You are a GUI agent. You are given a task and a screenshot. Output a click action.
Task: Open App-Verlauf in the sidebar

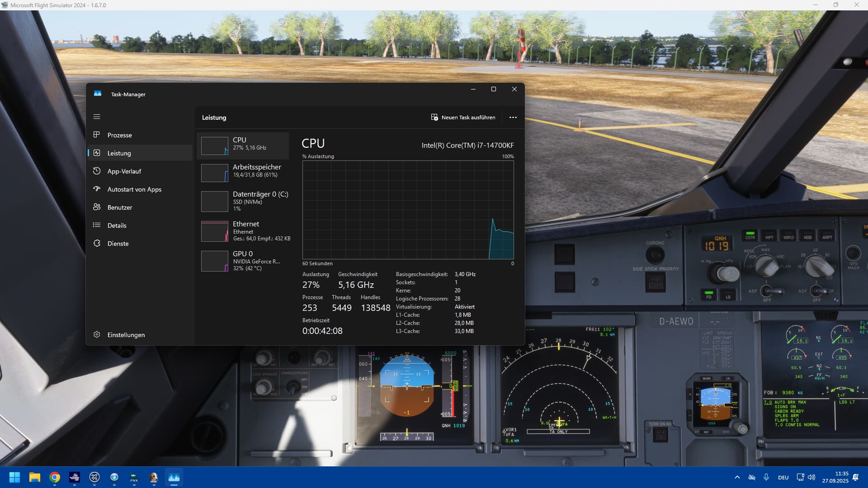[x=140, y=171]
